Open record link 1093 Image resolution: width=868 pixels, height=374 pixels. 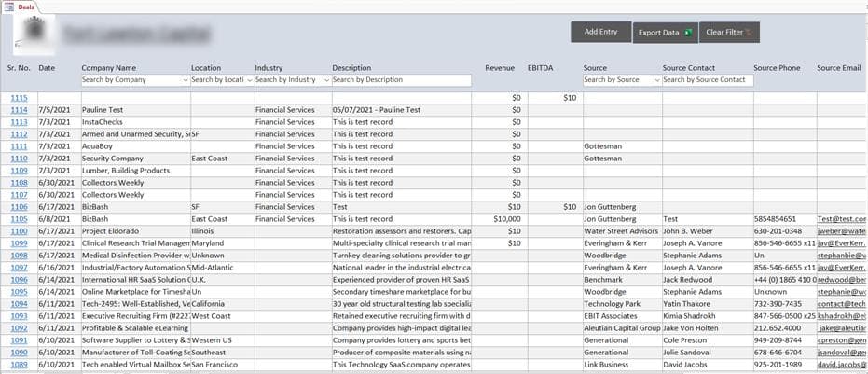[x=19, y=316]
